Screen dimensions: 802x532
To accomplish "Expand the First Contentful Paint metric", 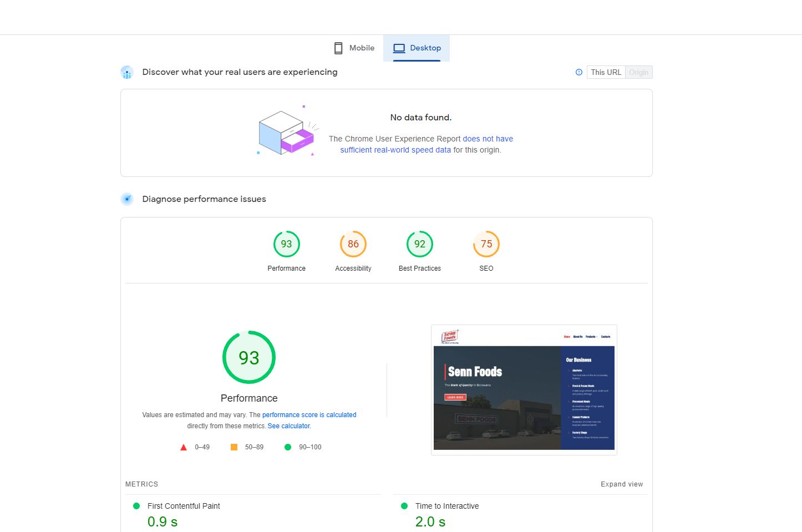I will pyautogui.click(x=184, y=506).
